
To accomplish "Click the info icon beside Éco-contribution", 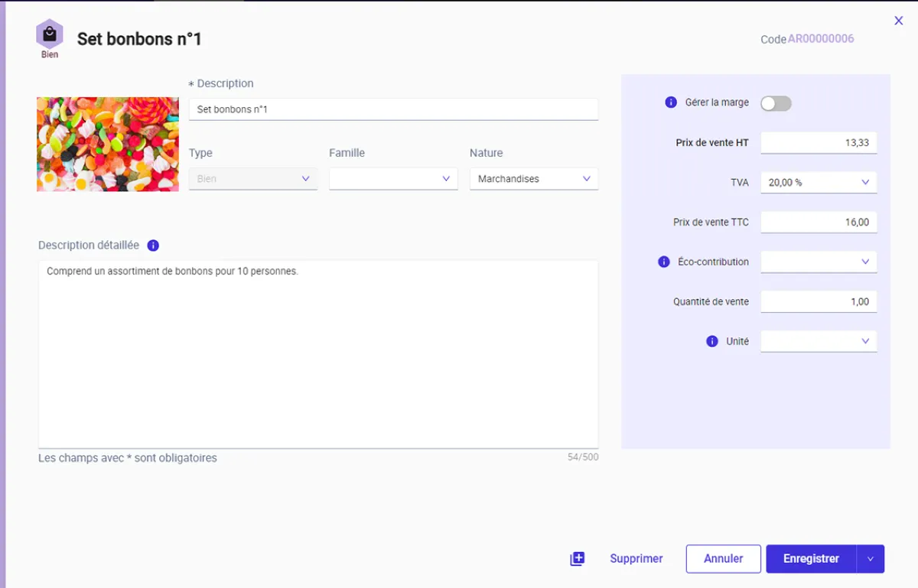I will [x=664, y=262].
